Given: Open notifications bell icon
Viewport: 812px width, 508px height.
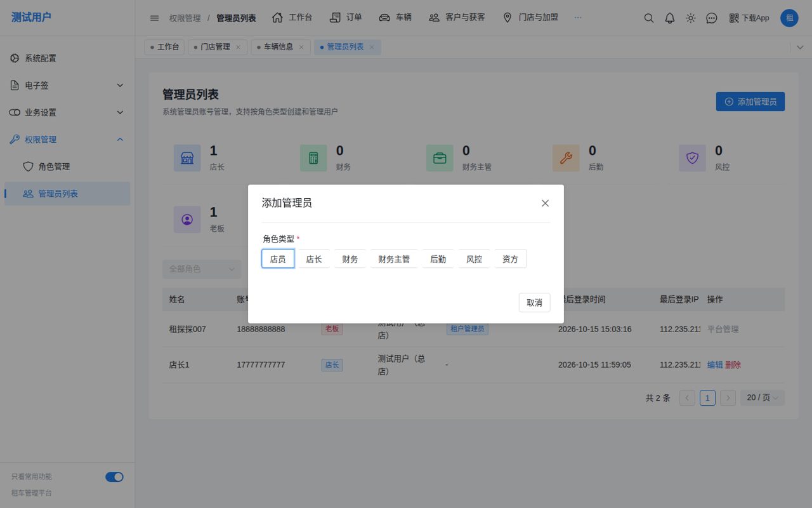Looking at the screenshot, I should tap(670, 18).
